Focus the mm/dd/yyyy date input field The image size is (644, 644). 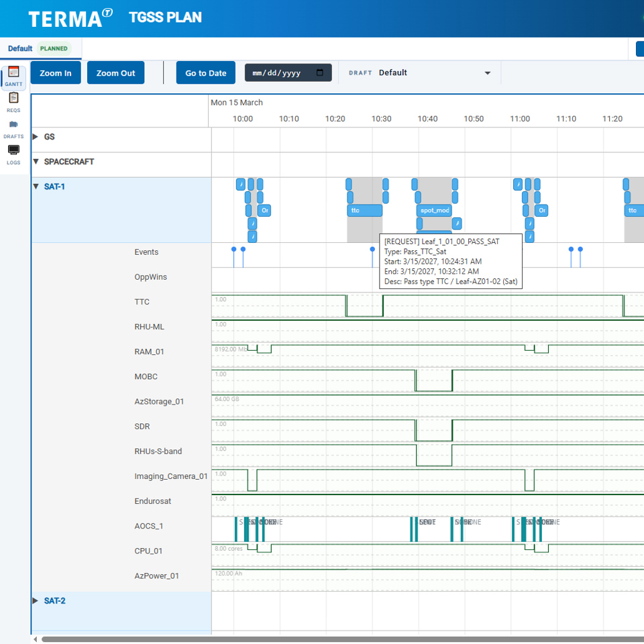tap(288, 72)
